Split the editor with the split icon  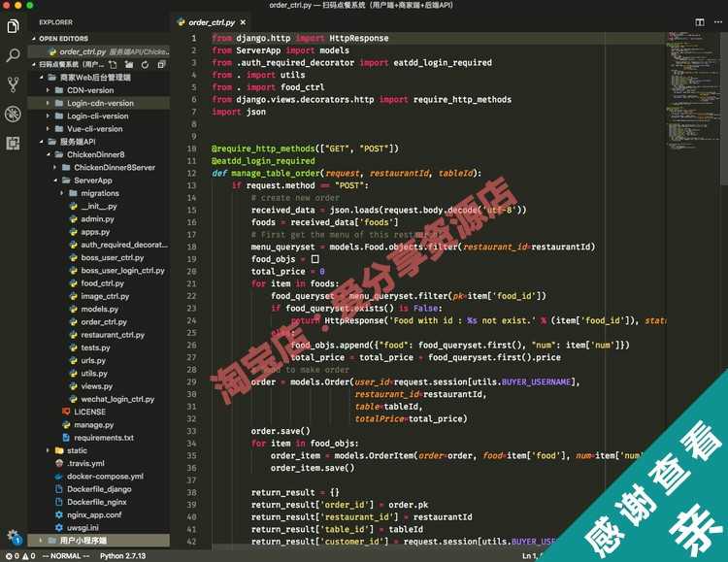[700, 21]
